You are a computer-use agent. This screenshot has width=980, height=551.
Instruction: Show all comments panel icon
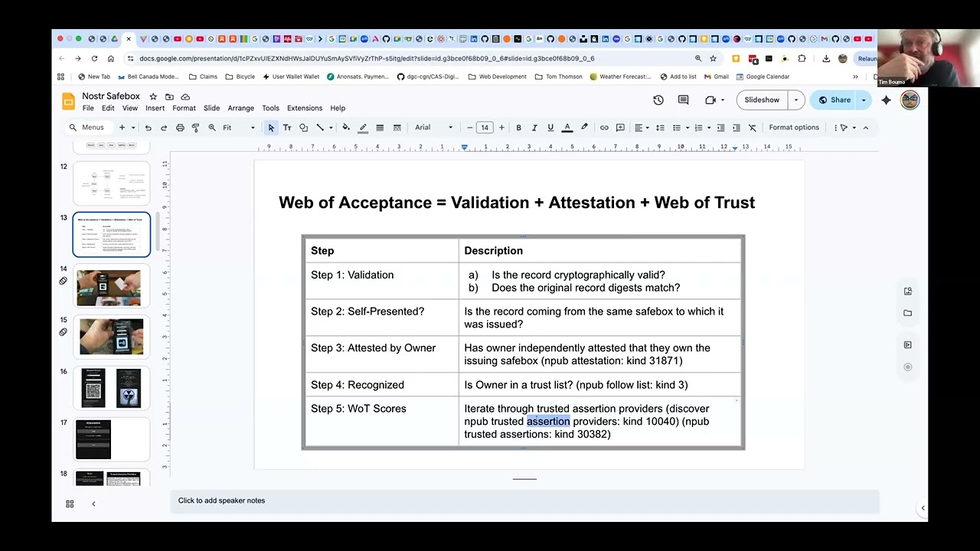[x=684, y=100]
